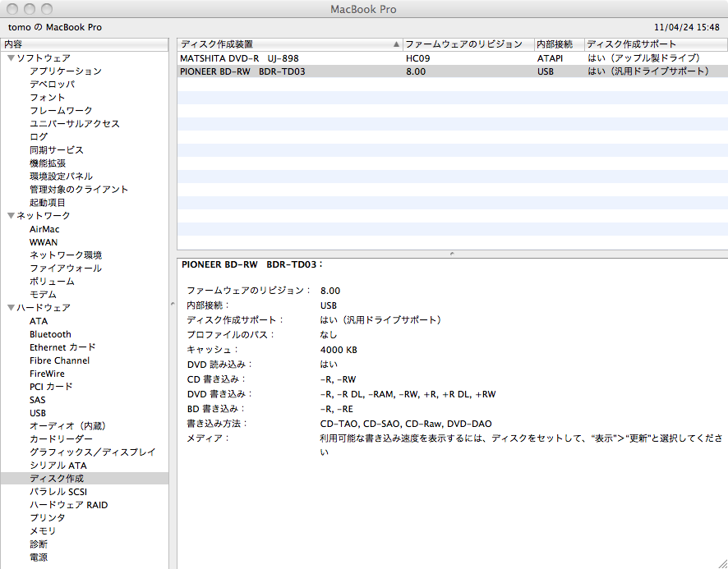Open フレームワーク in the sidebar

(x=61, y=111)
